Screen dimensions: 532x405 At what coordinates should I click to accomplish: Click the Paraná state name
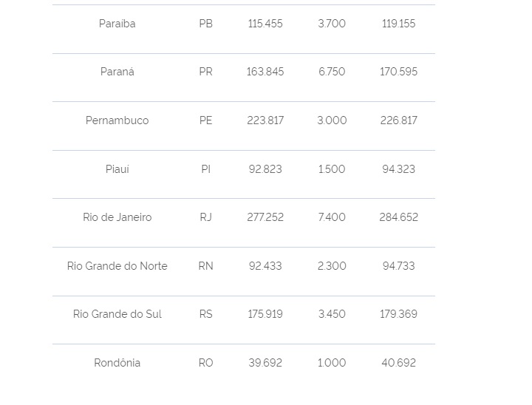[x=117, y=72]
